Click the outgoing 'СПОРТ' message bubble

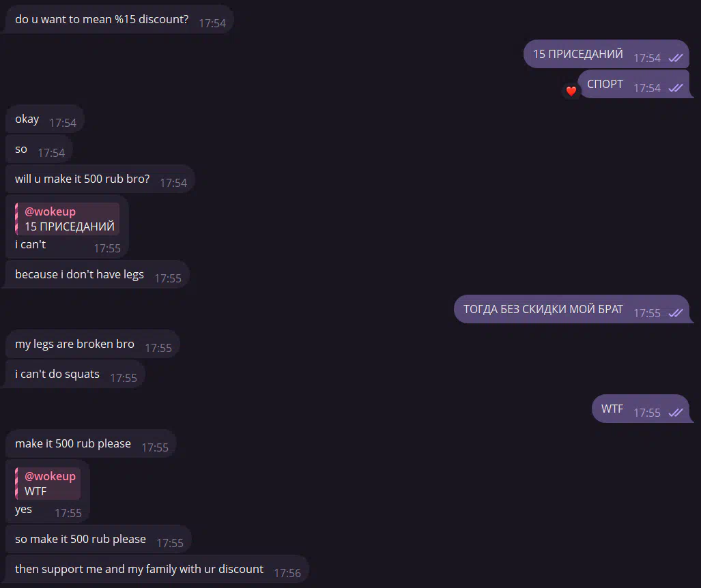point(633,84)
